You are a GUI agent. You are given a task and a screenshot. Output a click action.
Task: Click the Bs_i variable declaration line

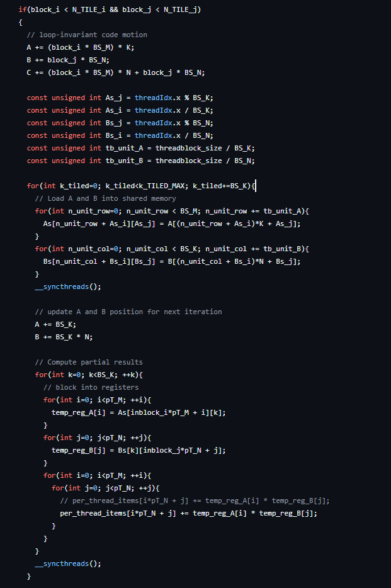pos(120,135)
